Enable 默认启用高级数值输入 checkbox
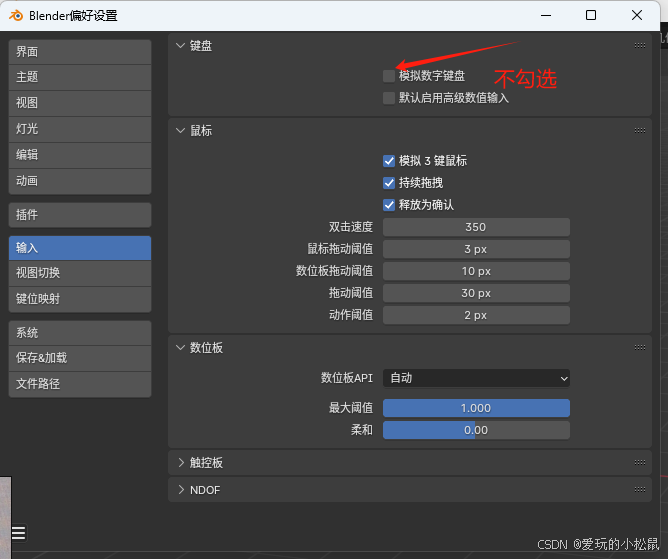Viewport: 668px width, 559px height. click(x=389, y=98)
